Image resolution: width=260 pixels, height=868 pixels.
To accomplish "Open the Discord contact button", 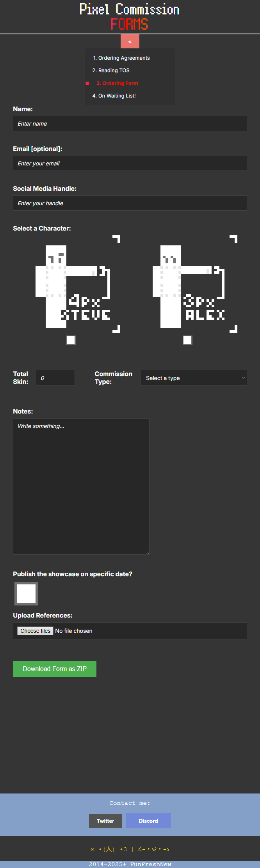I will [148, 821].
